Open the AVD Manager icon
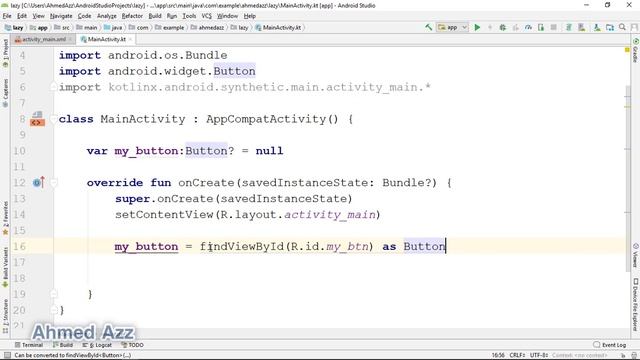The image size is (640, 360). [x=582, y=27]
